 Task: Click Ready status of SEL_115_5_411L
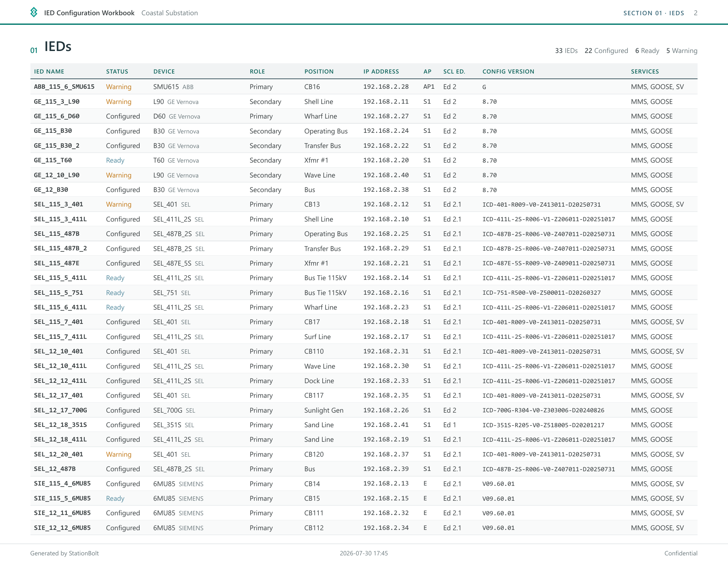[115, 278]
